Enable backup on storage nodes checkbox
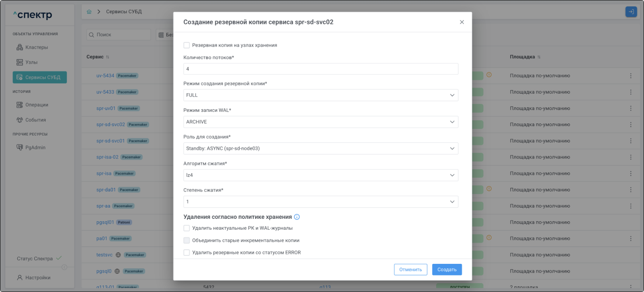The image size is (644, 292). tap(187, 45)
